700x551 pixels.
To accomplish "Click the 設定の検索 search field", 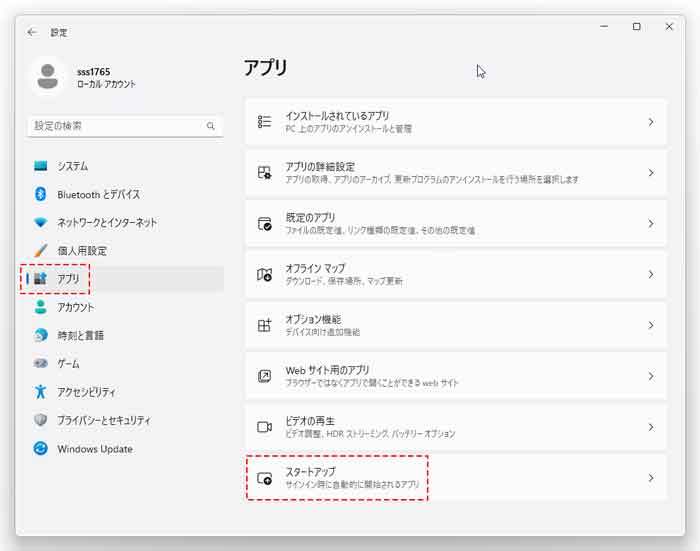I will click(x=125, y=126).
